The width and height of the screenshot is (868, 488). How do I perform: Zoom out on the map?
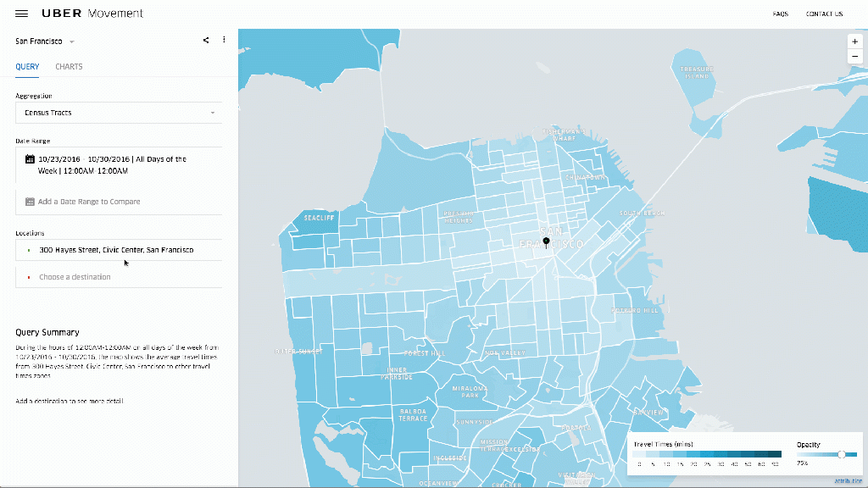tap(855, 56)
